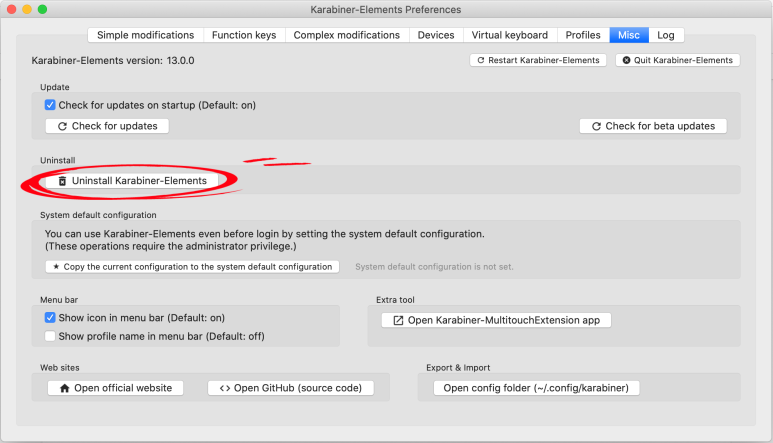Copy current configuration to system default
This screenshot has width=773, height=443.
[x=192, y=267]
